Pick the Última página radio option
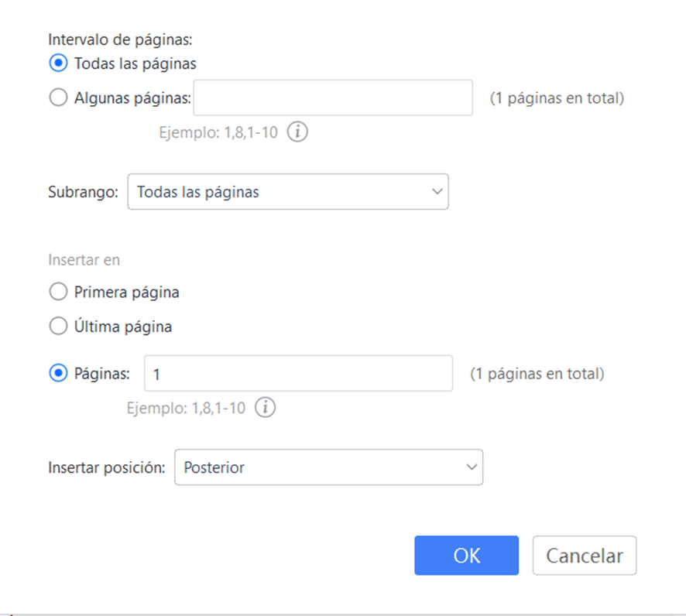Image resolution: width=686 pixels, height=616 pixels. (58, 327)
